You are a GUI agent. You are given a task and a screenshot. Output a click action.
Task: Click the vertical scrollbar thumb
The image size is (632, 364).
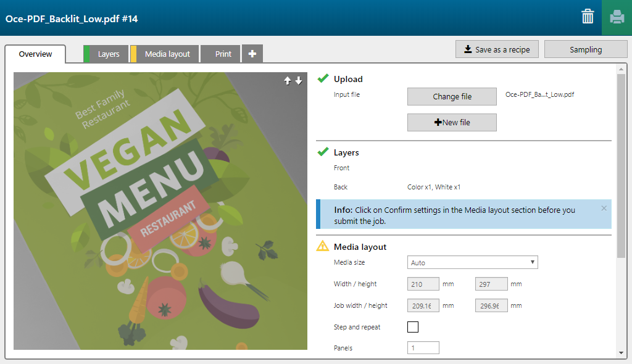pos(621,166)
